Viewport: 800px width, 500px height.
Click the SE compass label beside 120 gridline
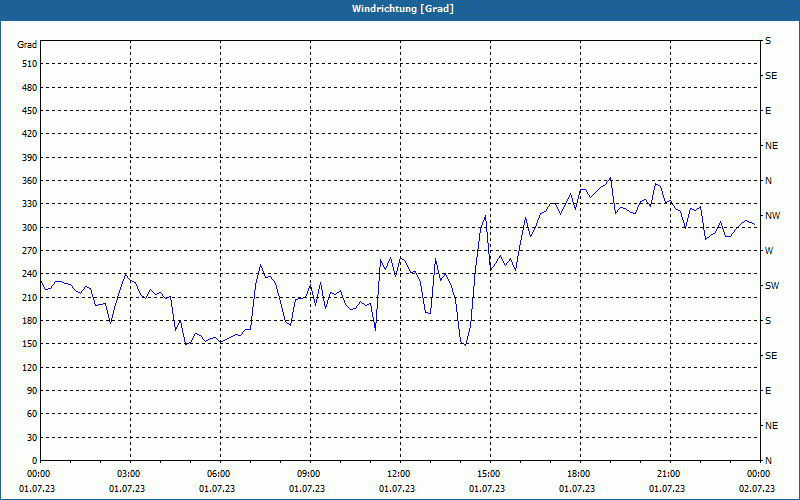(771, 356)
